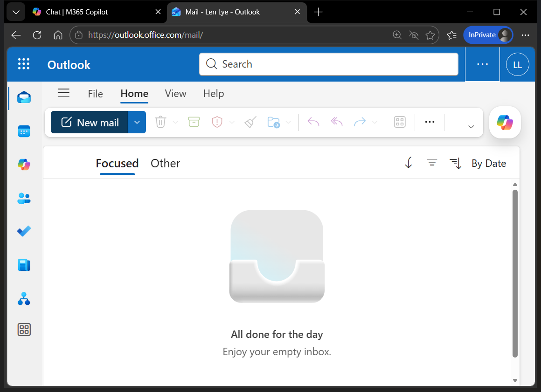Select the Mail app icon

pos(24,98)
